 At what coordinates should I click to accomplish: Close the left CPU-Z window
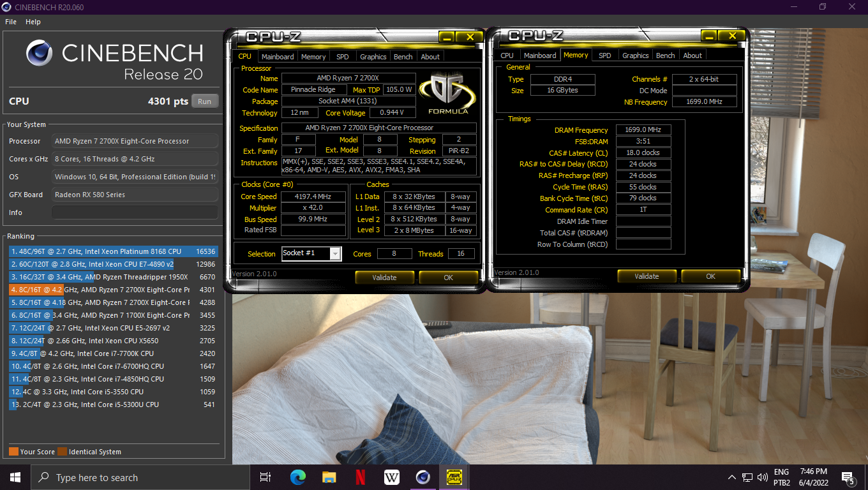(470, 37)
